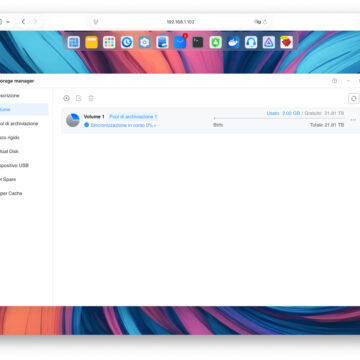Click the help icon in Storage manager title bar
Viewport: 360px width, 360px height.
[x=334, y=81]
